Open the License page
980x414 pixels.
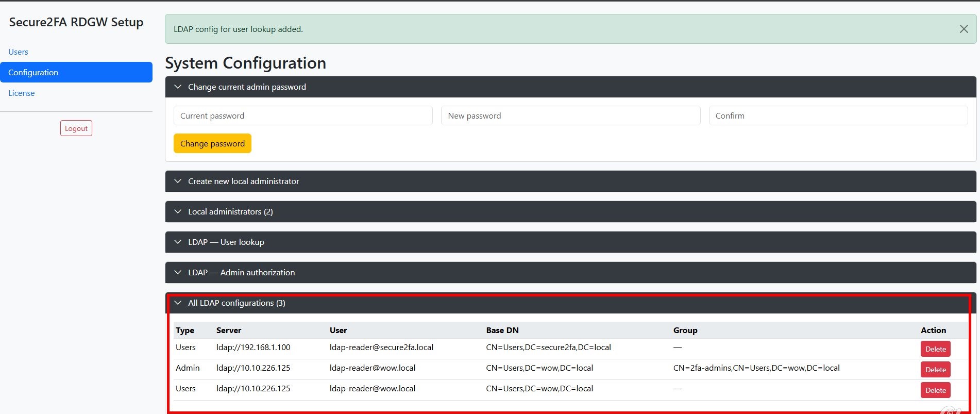(x=22, y=93)
